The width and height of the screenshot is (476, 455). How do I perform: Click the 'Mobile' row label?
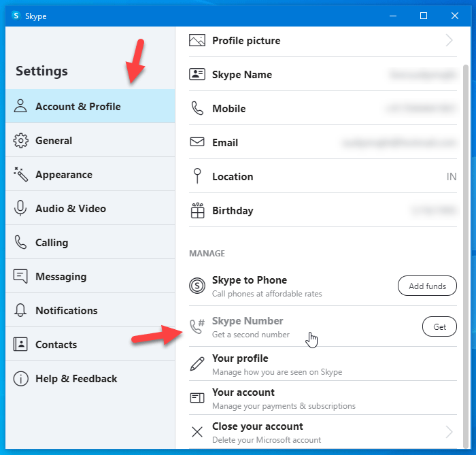tap(229, 108)
